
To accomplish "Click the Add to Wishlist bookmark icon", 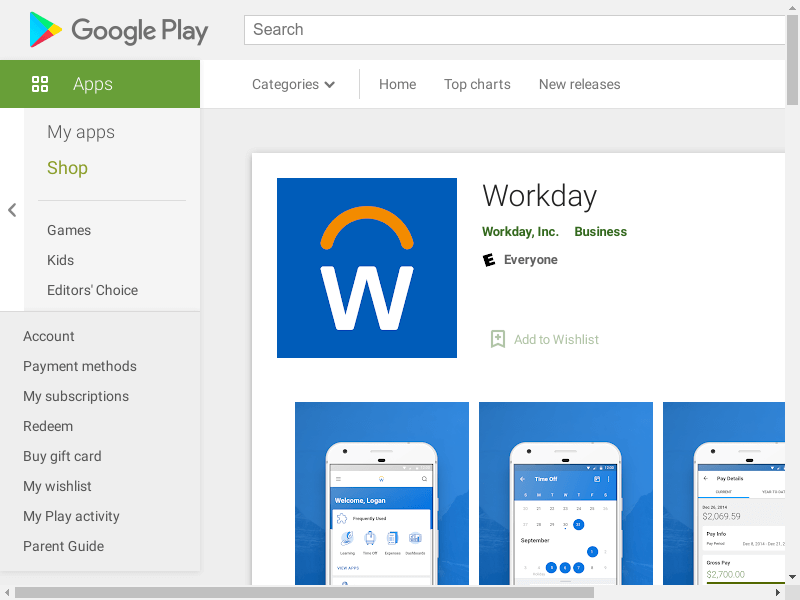I will coord(497,339).
